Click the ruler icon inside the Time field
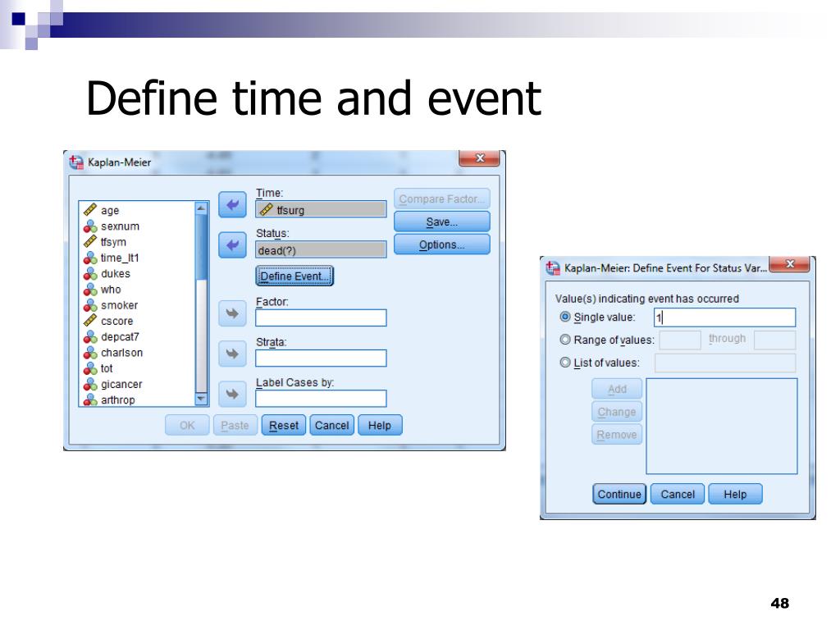Viewport: 840px width, 630px height. click(x=267, y=209)
